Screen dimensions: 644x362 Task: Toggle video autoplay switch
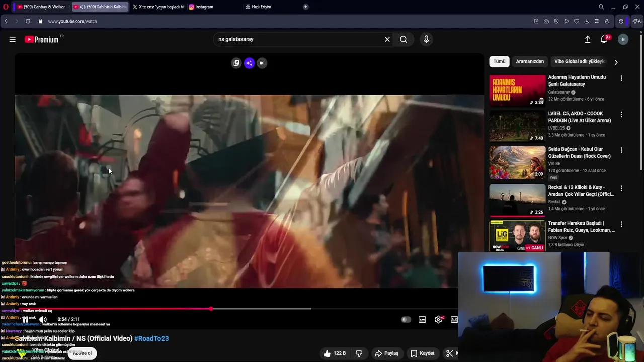pyautogui.click(x=406, y=319)
